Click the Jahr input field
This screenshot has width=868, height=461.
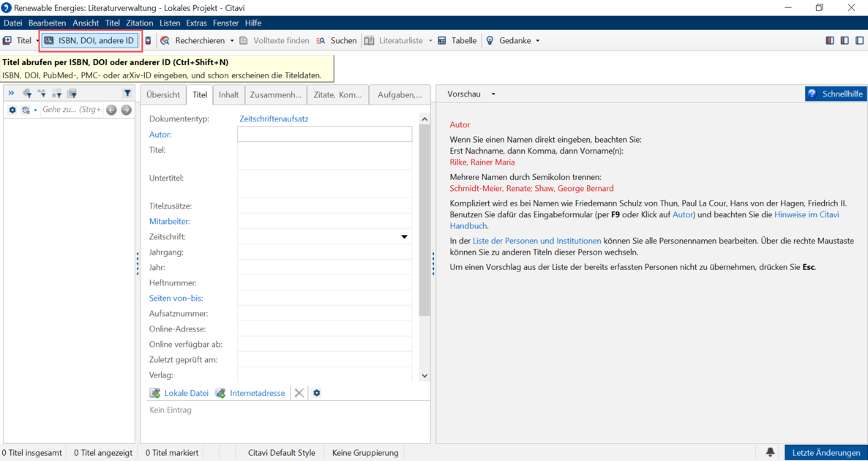325,267
